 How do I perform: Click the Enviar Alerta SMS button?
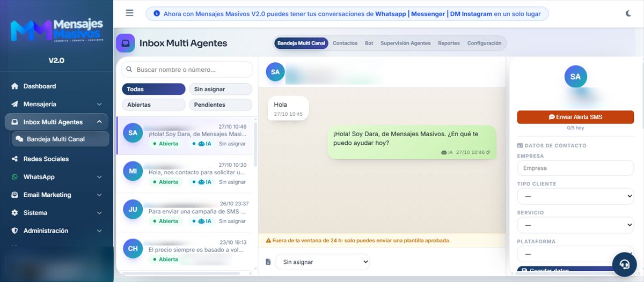575,117
